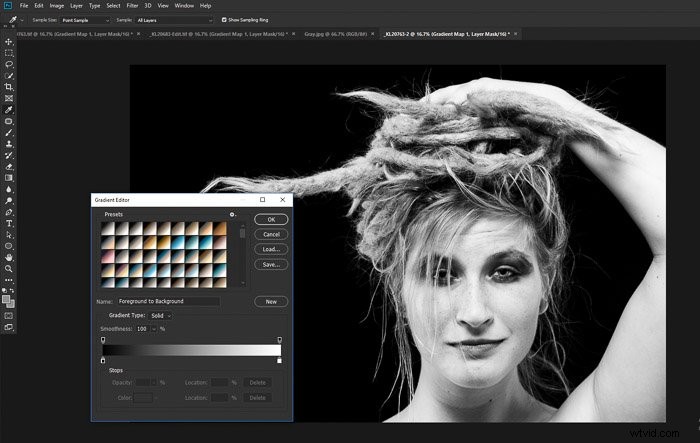Open the Sample Size dropdown
The height and width of the screenshot is (443, 700).
tap(85, 20)
